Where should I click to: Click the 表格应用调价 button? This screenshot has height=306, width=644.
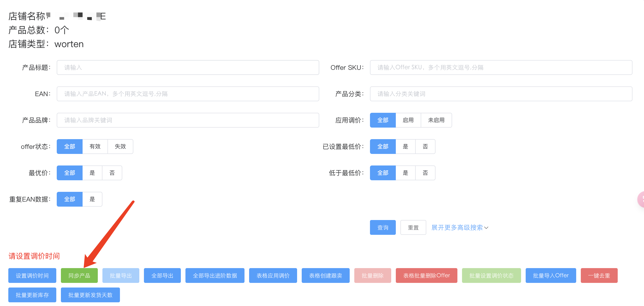(x=273, y=275)
